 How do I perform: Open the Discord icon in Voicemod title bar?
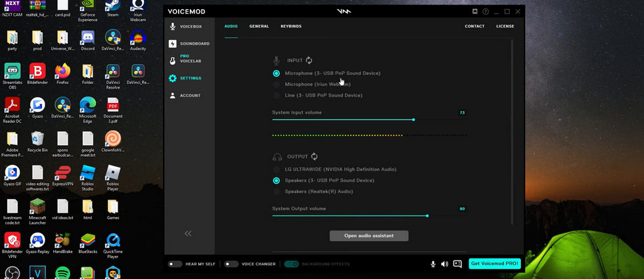[475, 12]
